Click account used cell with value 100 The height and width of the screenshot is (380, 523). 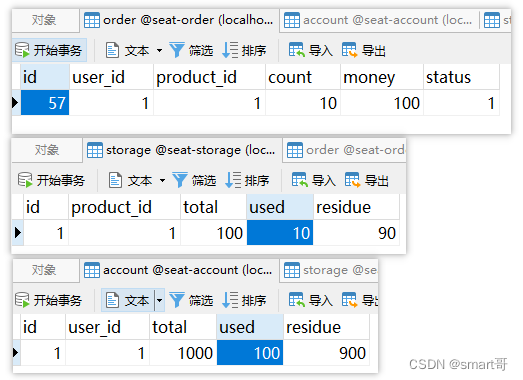250,353
